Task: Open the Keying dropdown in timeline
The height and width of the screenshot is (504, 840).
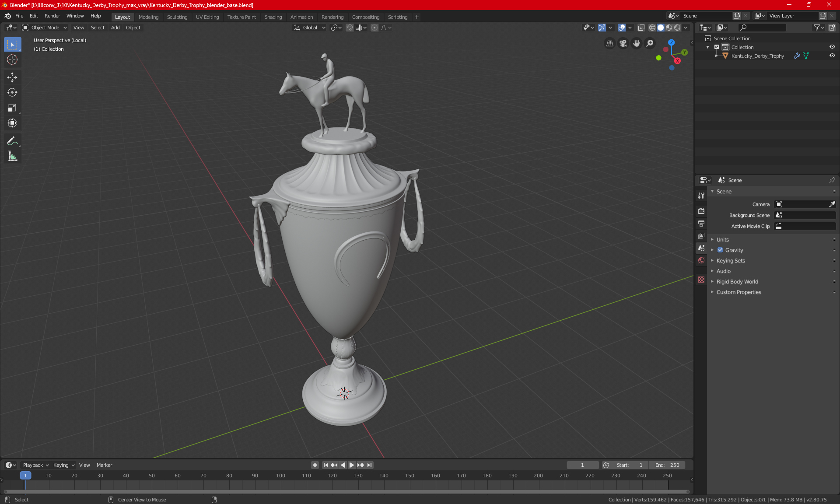Action: 63,465
